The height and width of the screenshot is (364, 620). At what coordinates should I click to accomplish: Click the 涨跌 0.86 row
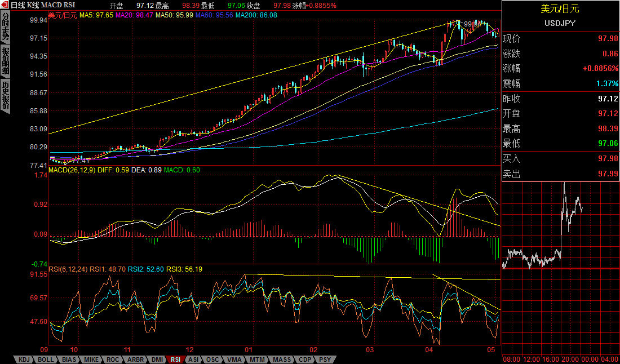click(x=560, y=54)
